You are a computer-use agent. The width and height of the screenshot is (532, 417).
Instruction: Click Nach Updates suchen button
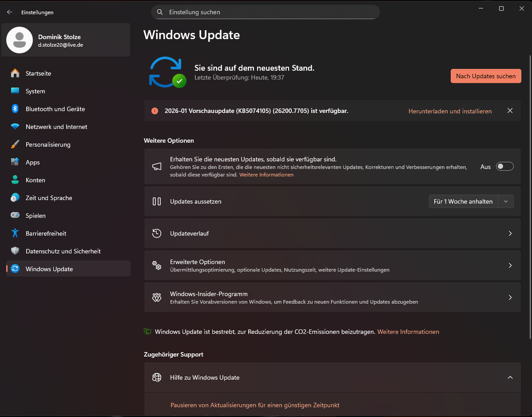[x=486, y=76]
